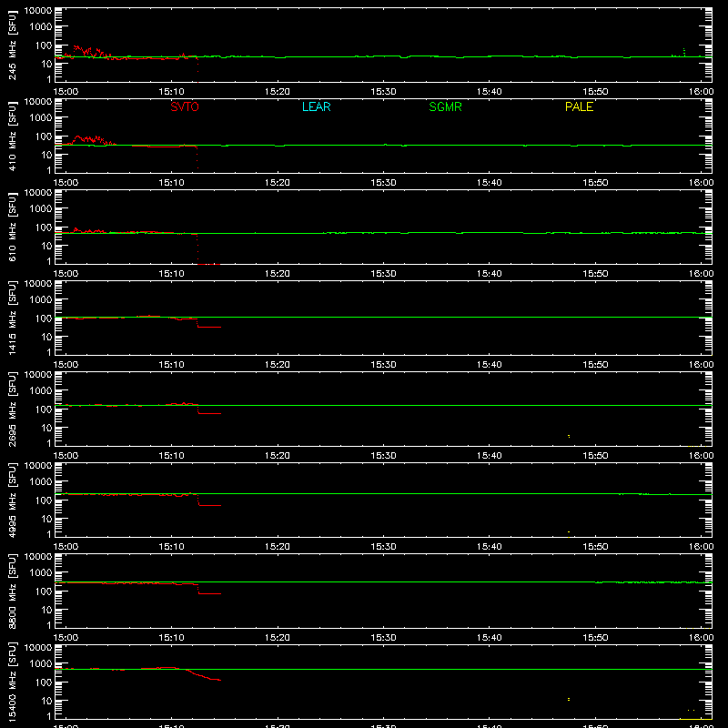
Task: Click the 100 tick of the 610 MHz plot
Action: tap(44, 227)
